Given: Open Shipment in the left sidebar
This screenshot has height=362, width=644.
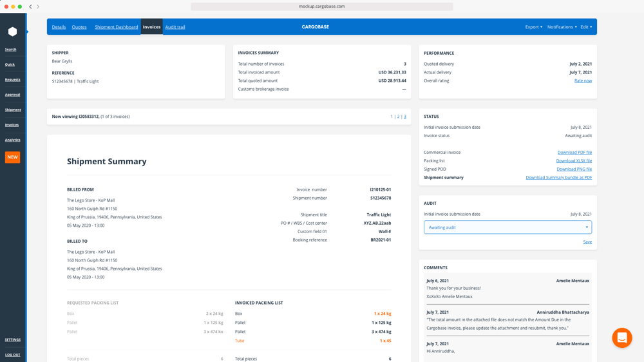Looking at the screenshot, I should click(13, 110).
